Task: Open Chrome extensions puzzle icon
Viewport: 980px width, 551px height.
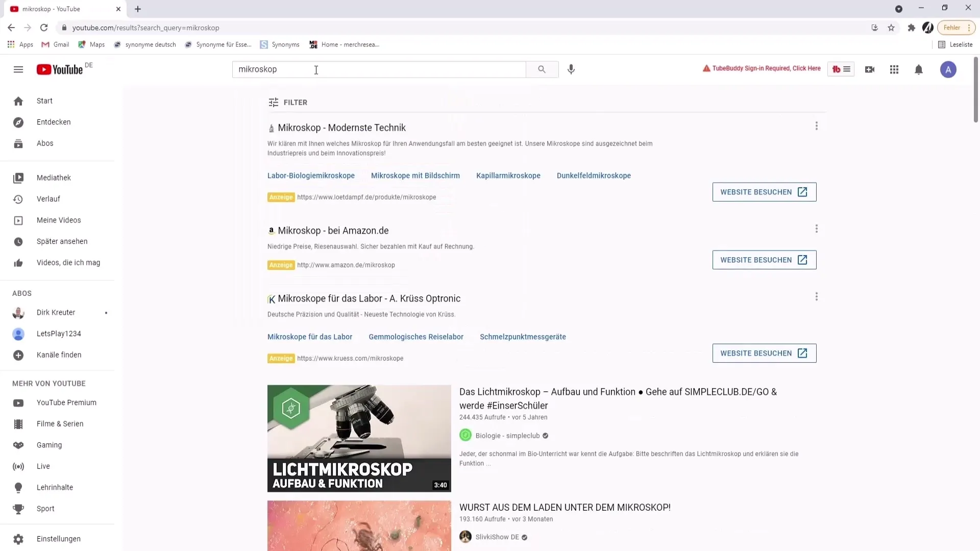Action: pyautogui.click(x=911, y=28)
